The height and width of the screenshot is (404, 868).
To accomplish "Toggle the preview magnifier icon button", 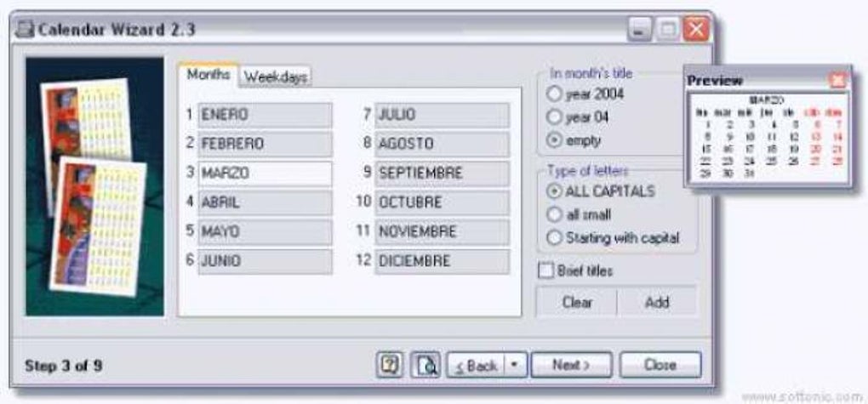I will tap(425, 365).
